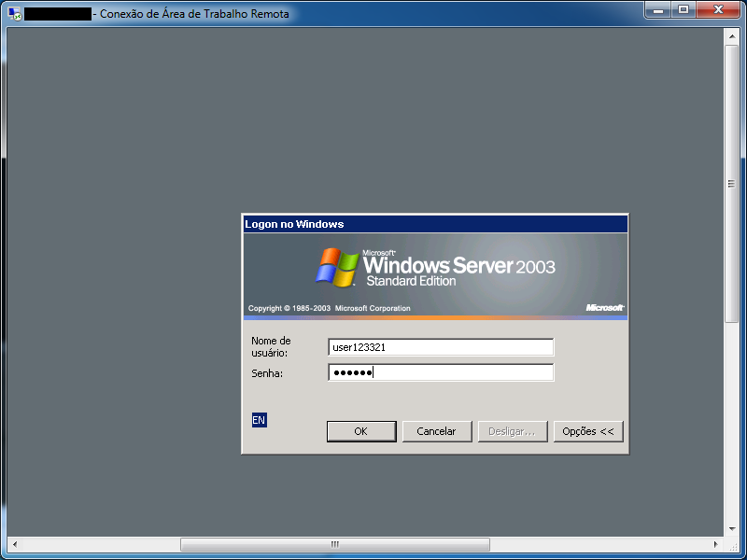Maximize the Remote Desktop window

(684, 9)
